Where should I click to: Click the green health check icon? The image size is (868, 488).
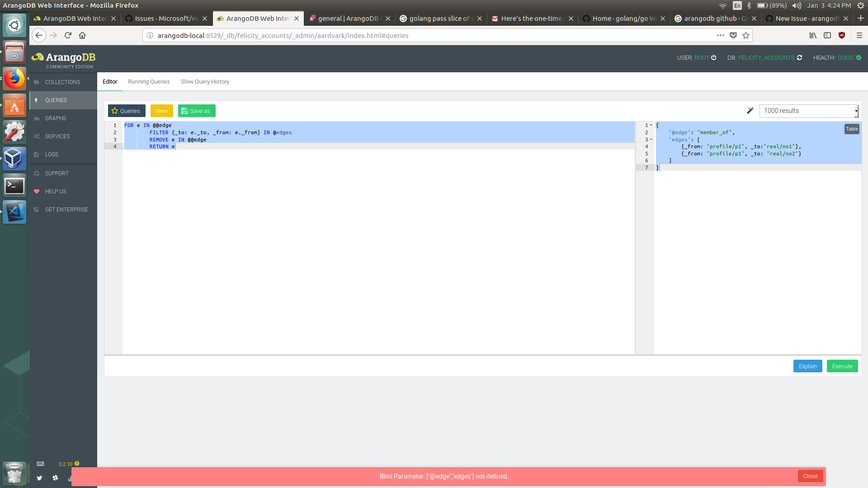click(859, 57)
